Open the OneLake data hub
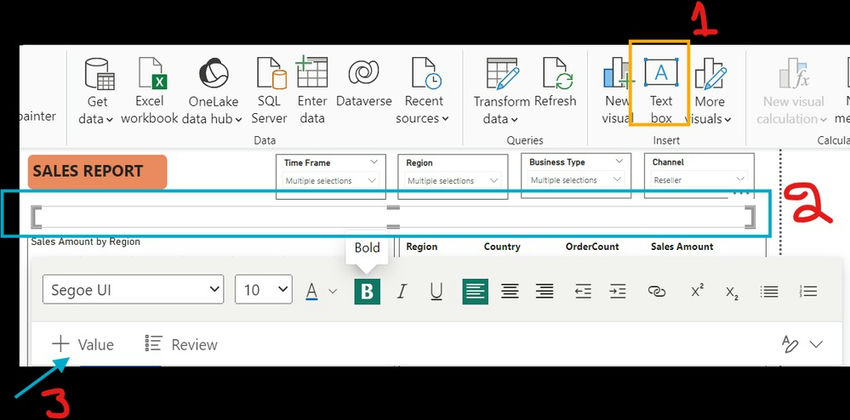This screenshot has width=850, height=420. click(212, 91)
